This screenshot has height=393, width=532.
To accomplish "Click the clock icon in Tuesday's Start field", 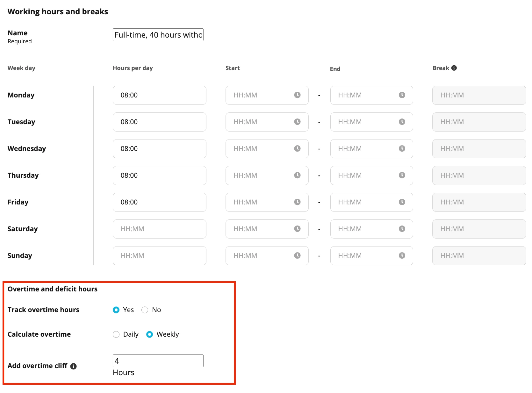I will pyautogui.click(x=297, y=122).
